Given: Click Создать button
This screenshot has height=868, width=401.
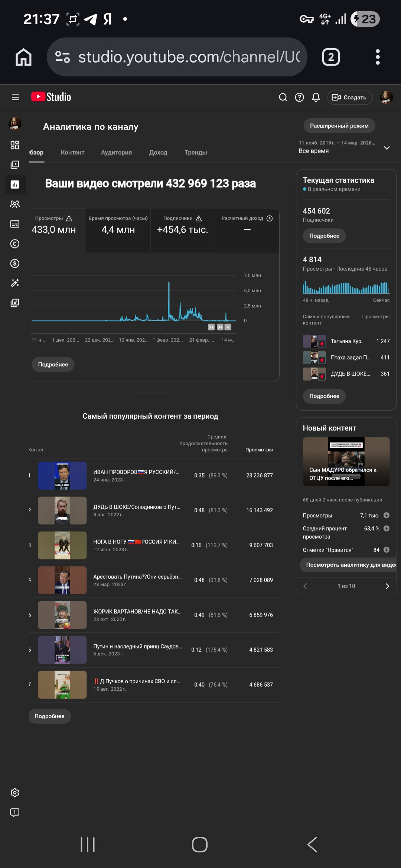Looking at the screenshot, I should (349, 97).
